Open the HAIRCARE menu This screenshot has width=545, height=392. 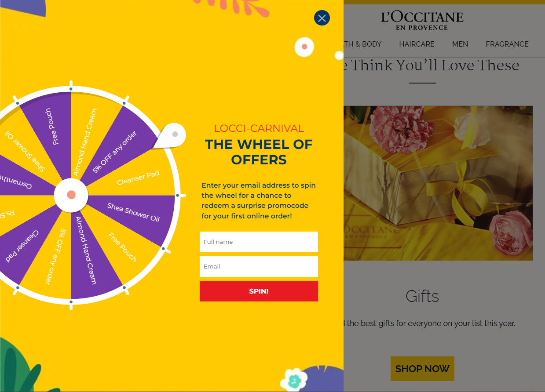(x=417, y=44)
